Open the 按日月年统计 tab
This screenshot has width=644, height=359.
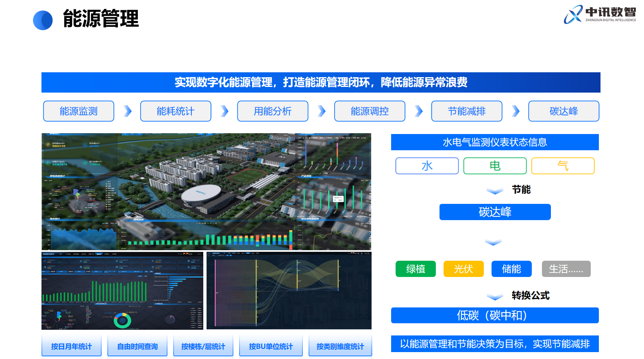[x=72, y=346]
